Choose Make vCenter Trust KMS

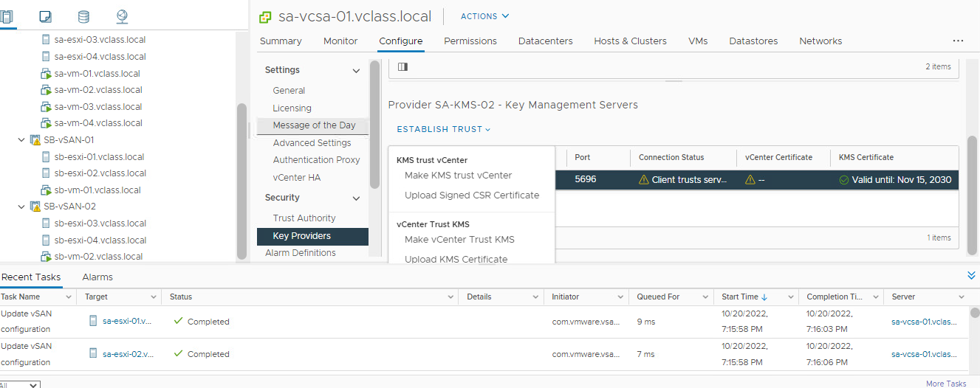(459, 240)
